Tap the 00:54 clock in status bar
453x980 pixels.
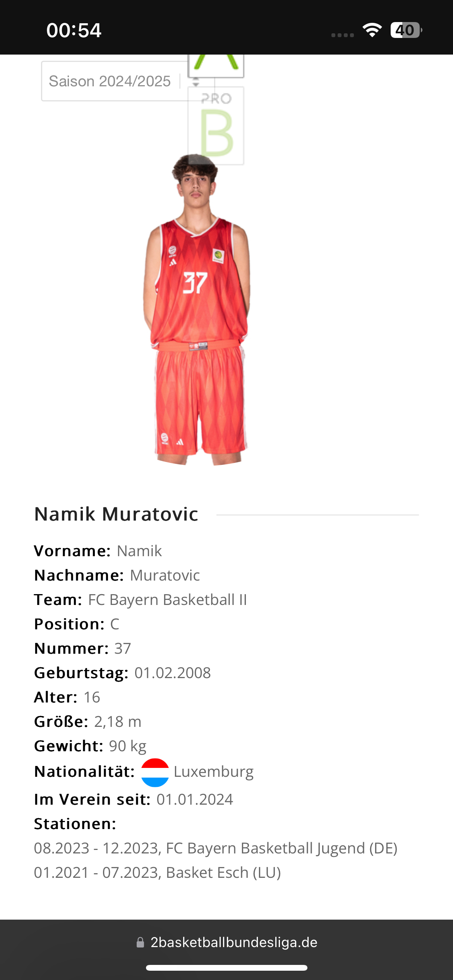(74, 30)
